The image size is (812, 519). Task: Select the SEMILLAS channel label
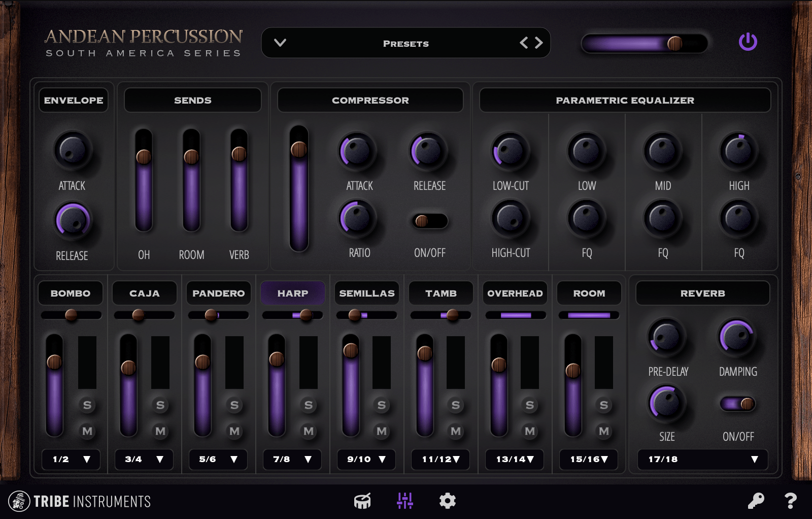(x=366, y=293)
